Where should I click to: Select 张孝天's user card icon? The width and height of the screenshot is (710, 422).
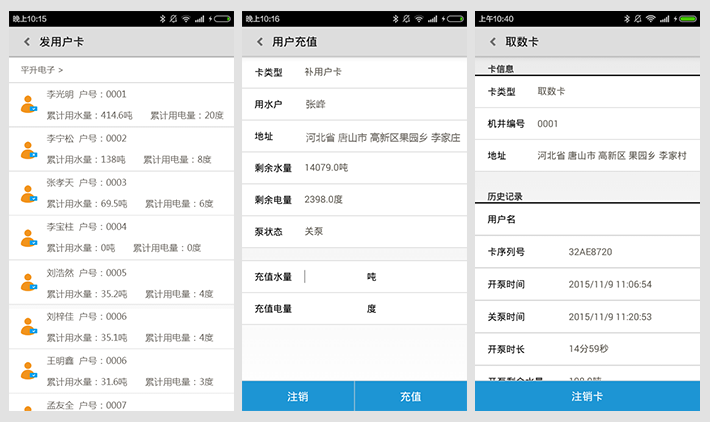click(28, 193)
